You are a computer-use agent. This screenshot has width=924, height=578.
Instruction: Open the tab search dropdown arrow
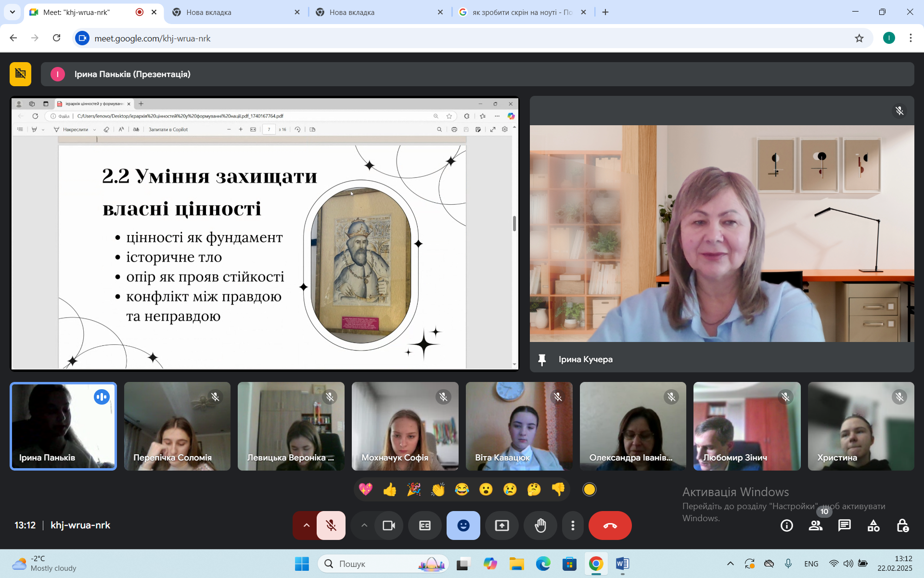pos(13,12)
